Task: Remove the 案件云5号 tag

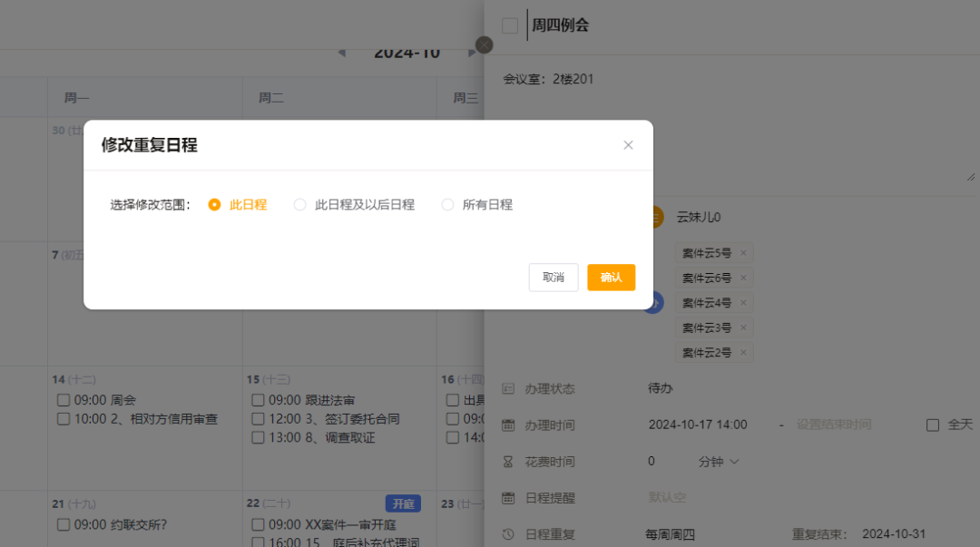Action: pos(743,253)
